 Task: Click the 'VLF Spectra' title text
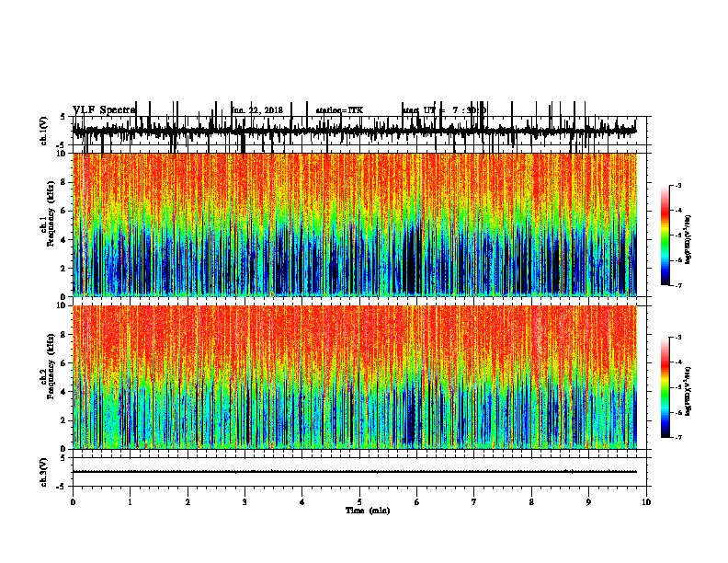coord(104,110)
